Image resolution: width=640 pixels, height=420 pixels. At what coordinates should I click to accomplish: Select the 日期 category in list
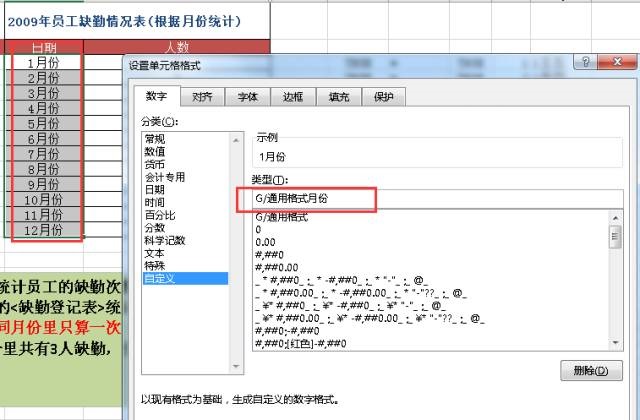coord(185,189)
